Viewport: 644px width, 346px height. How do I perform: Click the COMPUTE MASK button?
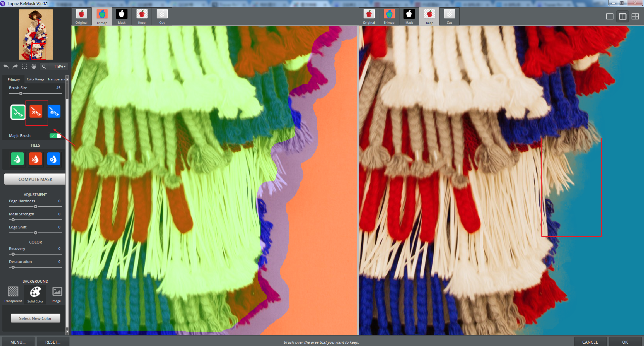(35, 179)
